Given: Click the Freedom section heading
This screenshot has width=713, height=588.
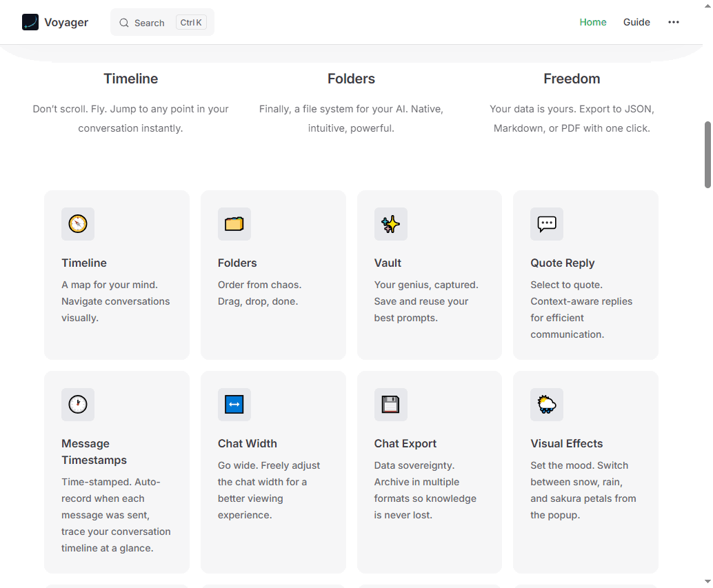Looking at the screenshot, I should click(572, 79).
